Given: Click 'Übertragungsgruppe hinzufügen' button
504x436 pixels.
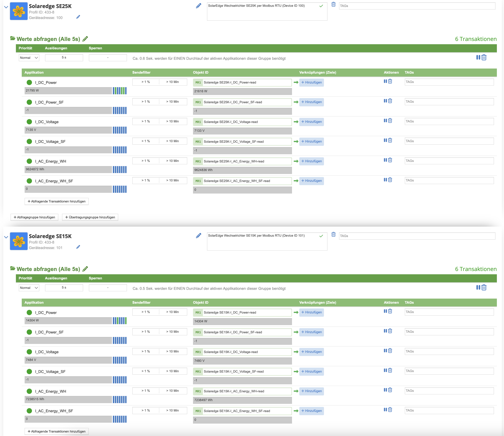Looking at the screenshot, I should tap(90, 217).
